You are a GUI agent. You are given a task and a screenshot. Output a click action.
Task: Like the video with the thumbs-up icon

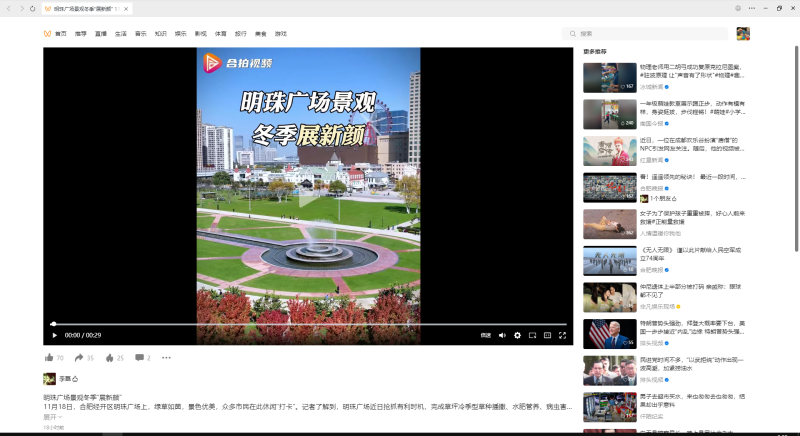[49, 357]
